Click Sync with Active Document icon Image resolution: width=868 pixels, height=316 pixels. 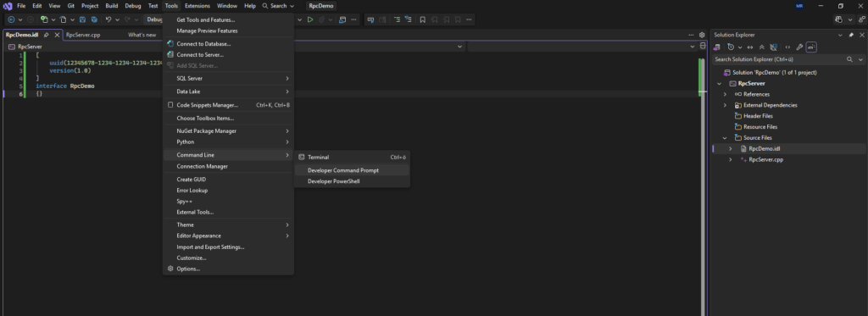click(749, 47)
